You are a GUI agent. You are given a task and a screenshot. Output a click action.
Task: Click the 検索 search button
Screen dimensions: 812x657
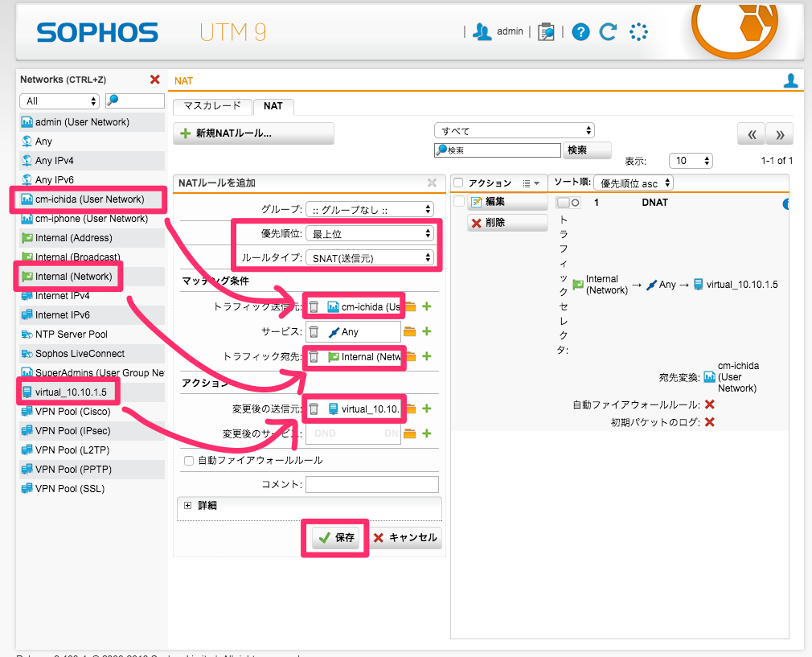[586, 150]
